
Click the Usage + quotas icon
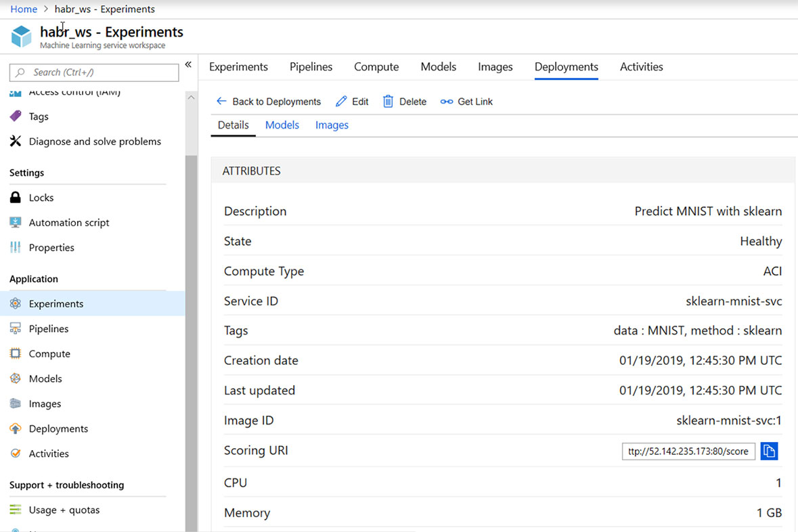pos(16,510)
